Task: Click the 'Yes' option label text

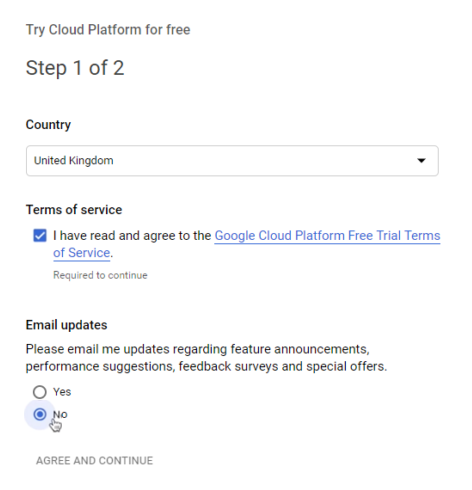Action: coord(62,392)
